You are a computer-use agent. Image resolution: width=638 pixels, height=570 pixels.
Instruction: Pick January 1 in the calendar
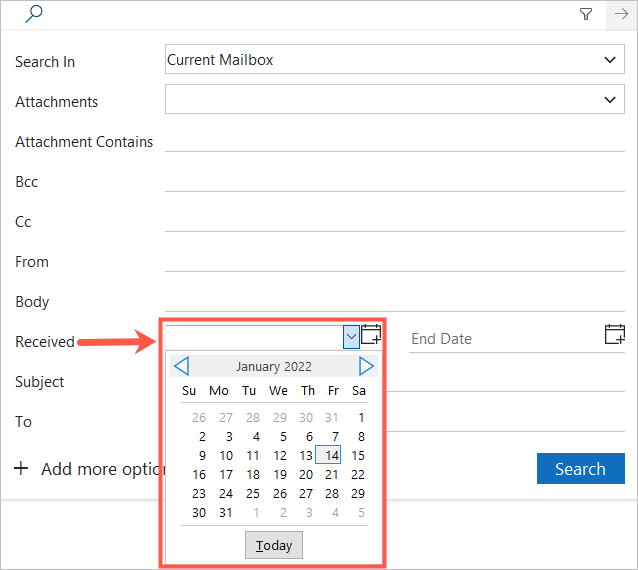[359, 417]
